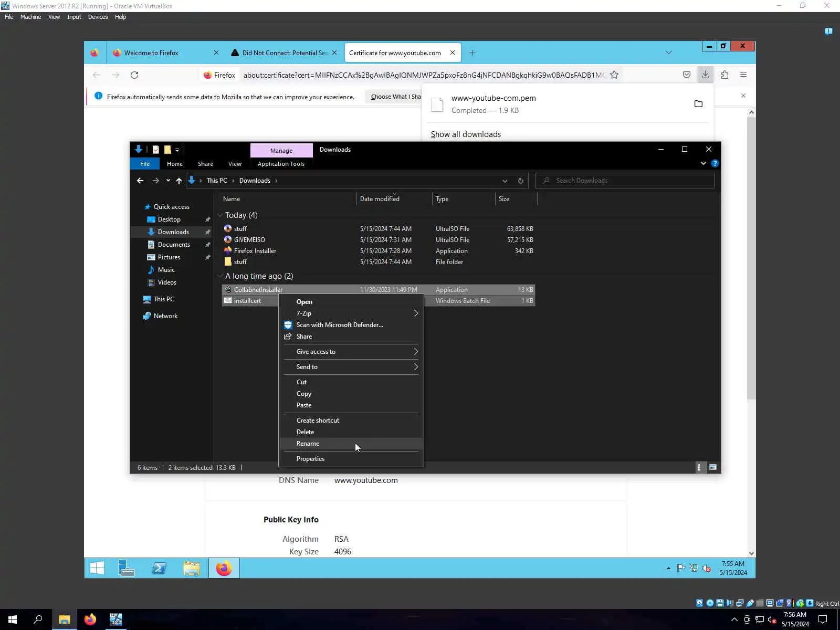Screen dimensions: 840x630
Task: Select Create shortcut in context menu
Action: [x=351, y=421]
